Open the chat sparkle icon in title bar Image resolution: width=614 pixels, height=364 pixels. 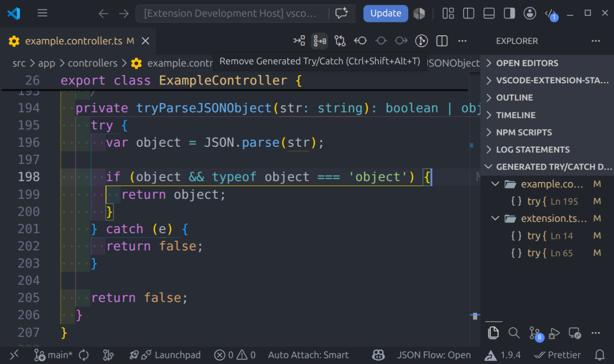[341, 13]
